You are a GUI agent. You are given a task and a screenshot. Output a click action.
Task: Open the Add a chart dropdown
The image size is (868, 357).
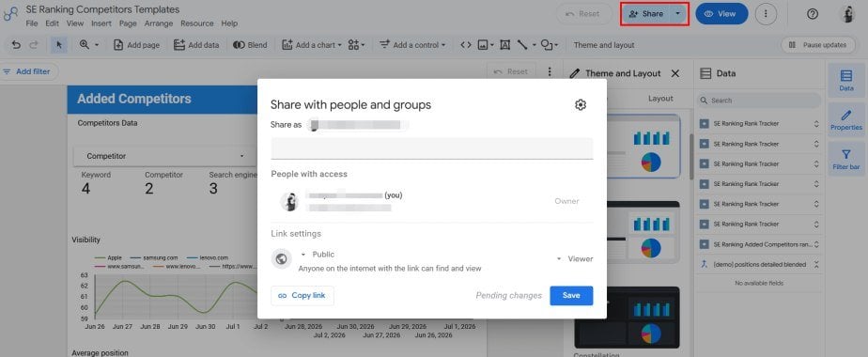312,45
